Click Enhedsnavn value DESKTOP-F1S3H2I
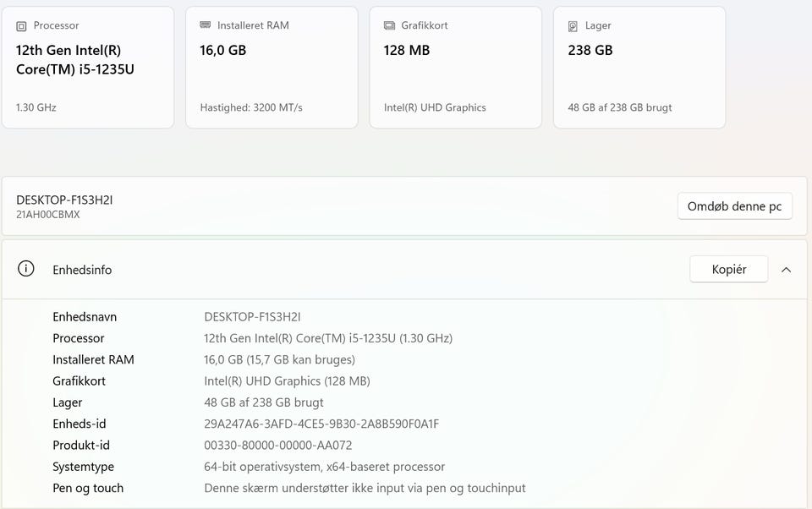 click(252, 317)
